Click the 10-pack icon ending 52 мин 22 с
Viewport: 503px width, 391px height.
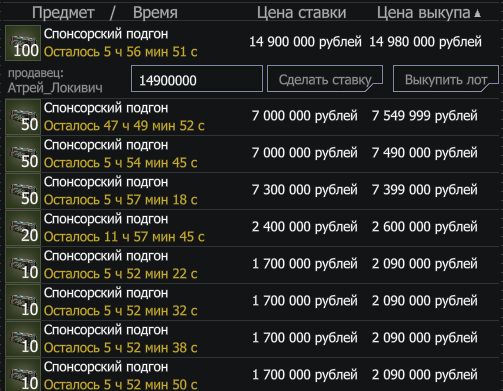click(x=23, y=265)
